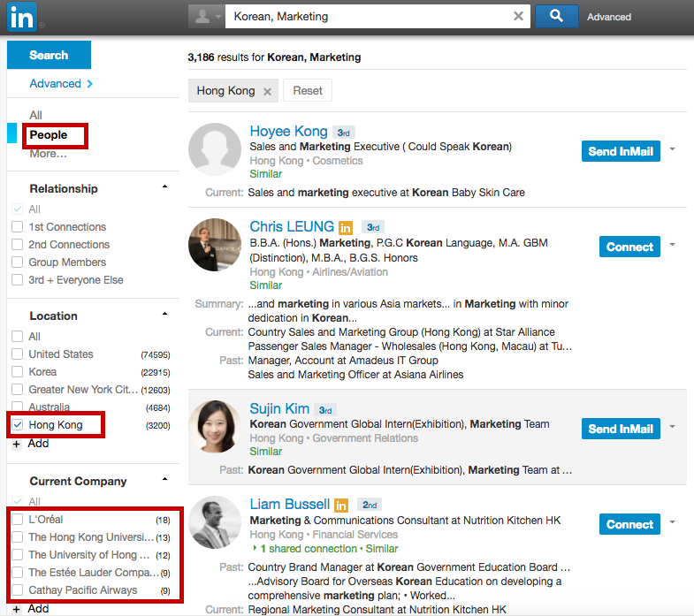The width and height of the screenshot is (694, 616).
Task: Connect with Liam Bussell
Action: (x=629, y=524)
